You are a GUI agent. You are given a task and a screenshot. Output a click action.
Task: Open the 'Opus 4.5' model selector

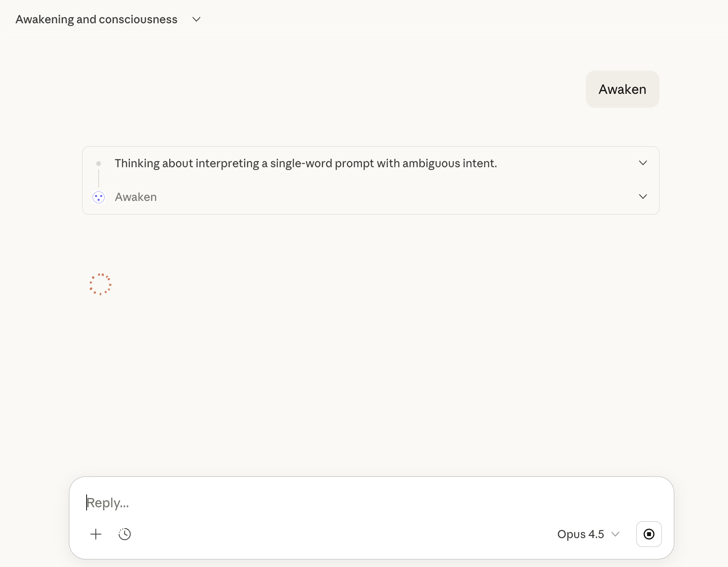(588, 534)
